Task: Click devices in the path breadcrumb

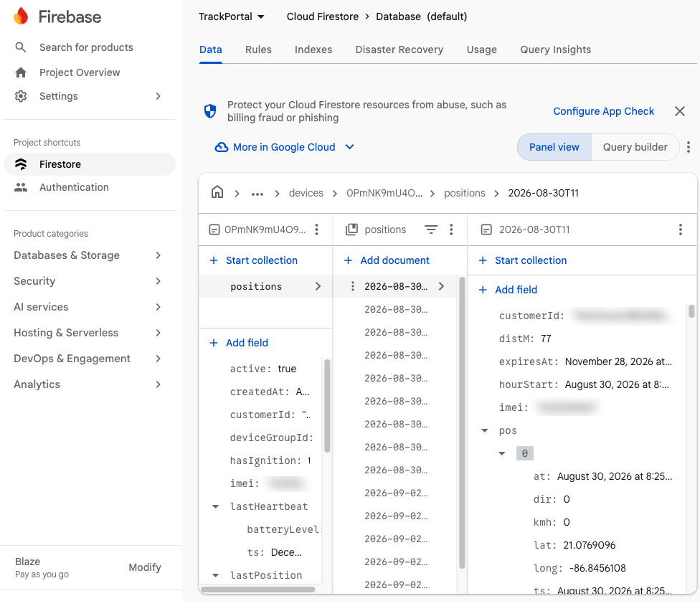Action: 306,193
